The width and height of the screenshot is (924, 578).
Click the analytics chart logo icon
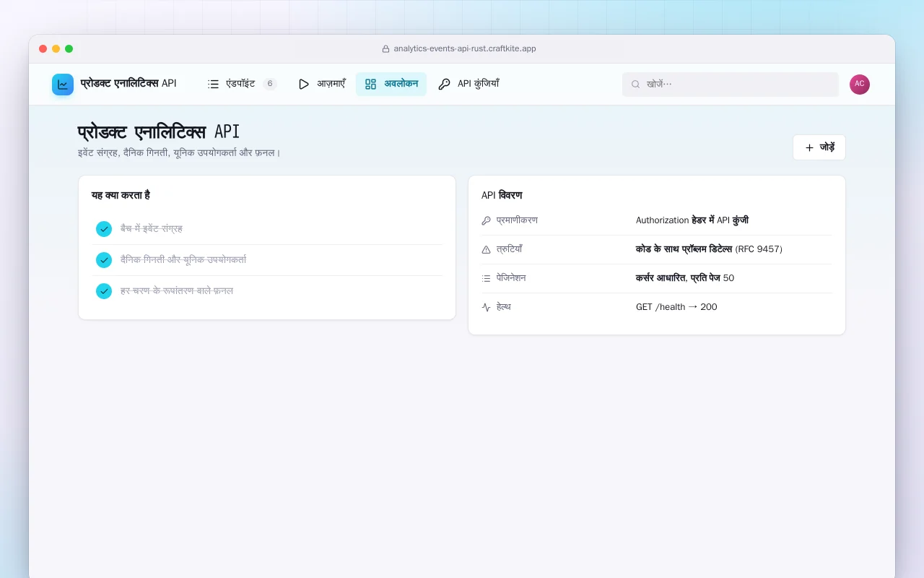point(63,85)
